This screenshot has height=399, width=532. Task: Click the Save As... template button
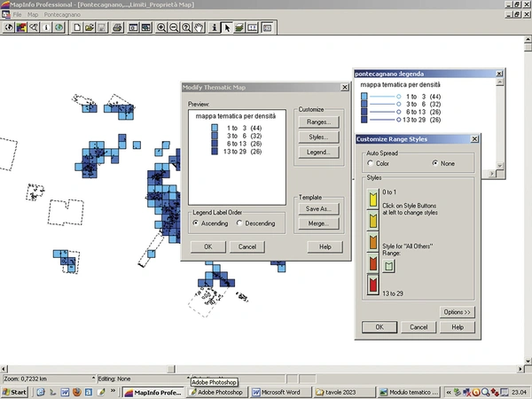[317, 208]
